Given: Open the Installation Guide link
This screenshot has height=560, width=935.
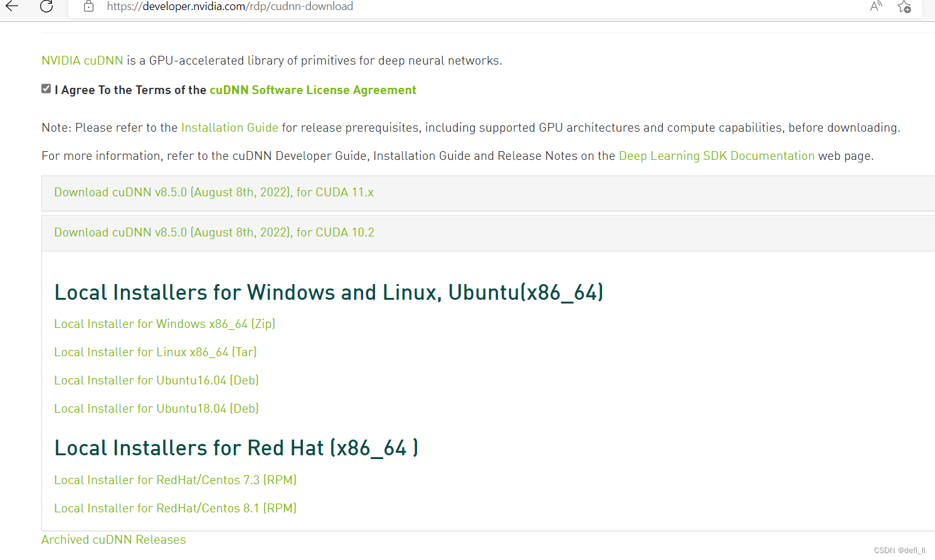Looking at the screenshot, I should [x=230, y=127].
